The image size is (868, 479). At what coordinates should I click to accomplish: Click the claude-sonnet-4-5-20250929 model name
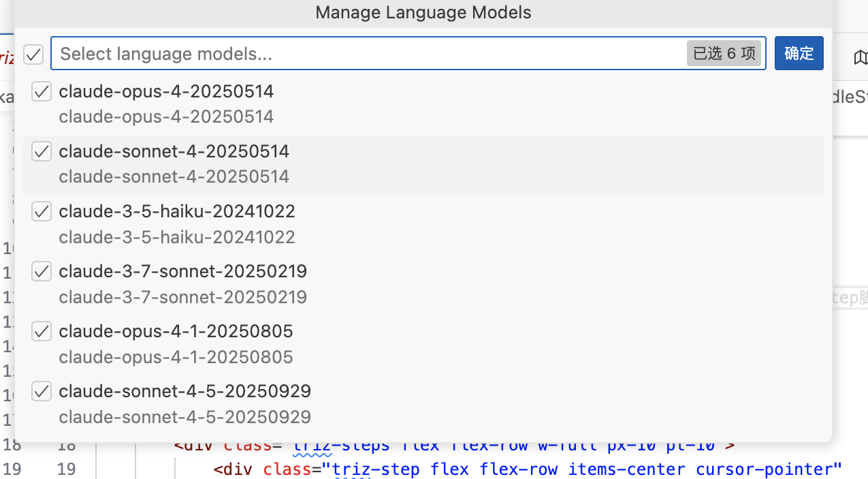pos(184,391)
